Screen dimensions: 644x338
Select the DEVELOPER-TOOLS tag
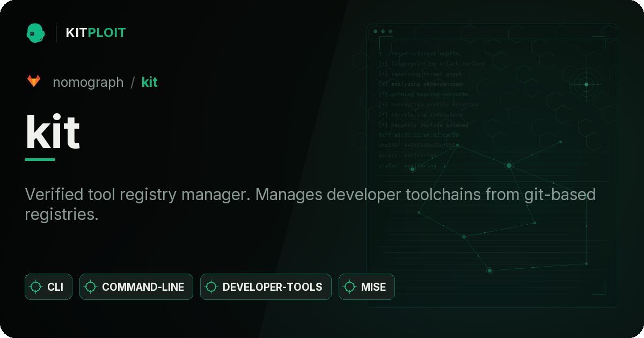tap(266, 287)
